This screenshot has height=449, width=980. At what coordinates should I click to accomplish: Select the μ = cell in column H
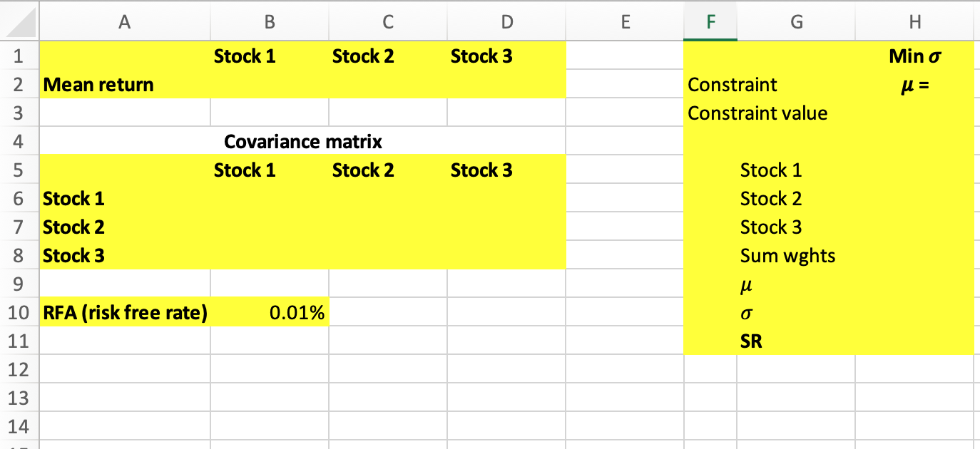coord(915,84)
